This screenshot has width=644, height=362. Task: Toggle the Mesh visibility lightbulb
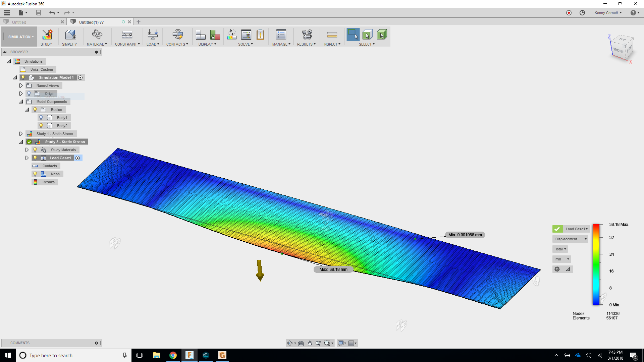pos(35,174)
